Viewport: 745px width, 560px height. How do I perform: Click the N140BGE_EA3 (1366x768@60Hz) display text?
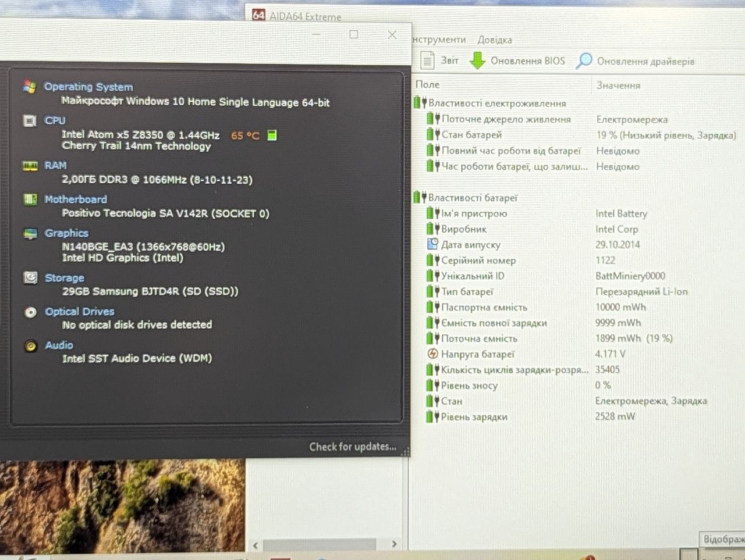pyautogui.click(x=143, y=247)
